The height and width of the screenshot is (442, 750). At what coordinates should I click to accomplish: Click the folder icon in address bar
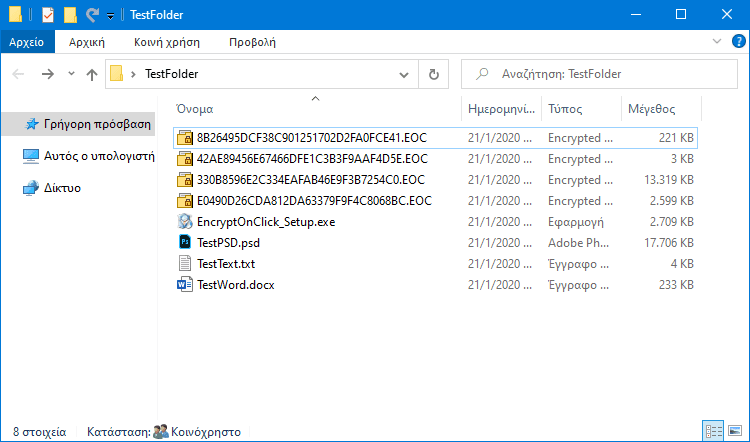tap(116, 74)
